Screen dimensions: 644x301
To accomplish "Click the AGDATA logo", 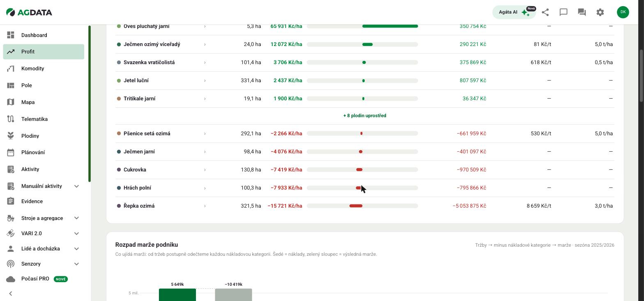I will [x=29, y=12].
